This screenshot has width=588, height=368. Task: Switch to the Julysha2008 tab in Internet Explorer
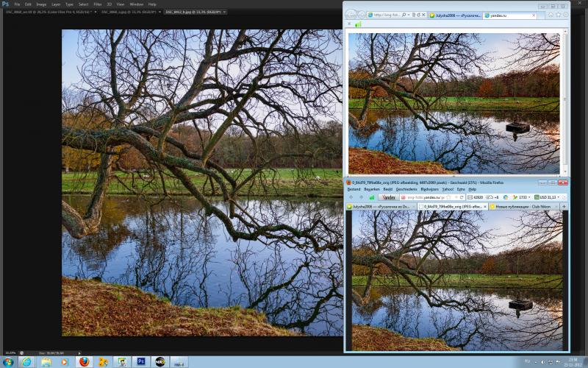point(455,15)
